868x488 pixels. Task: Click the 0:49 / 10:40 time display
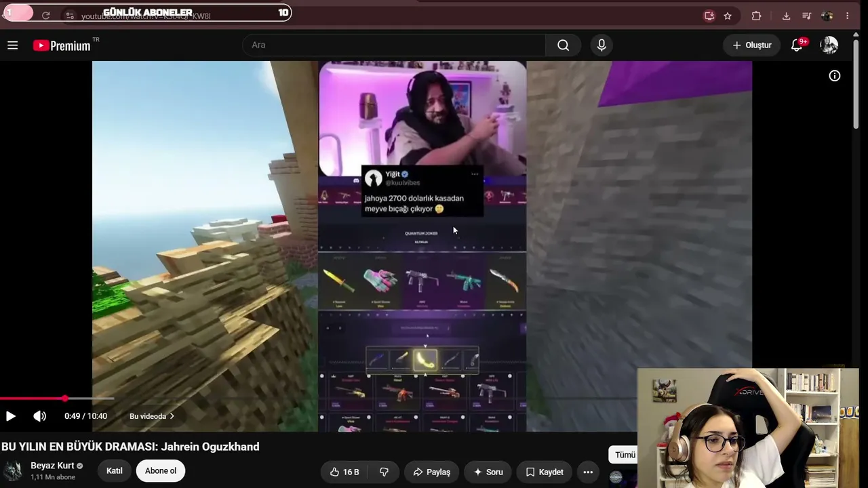pos(85,416)
